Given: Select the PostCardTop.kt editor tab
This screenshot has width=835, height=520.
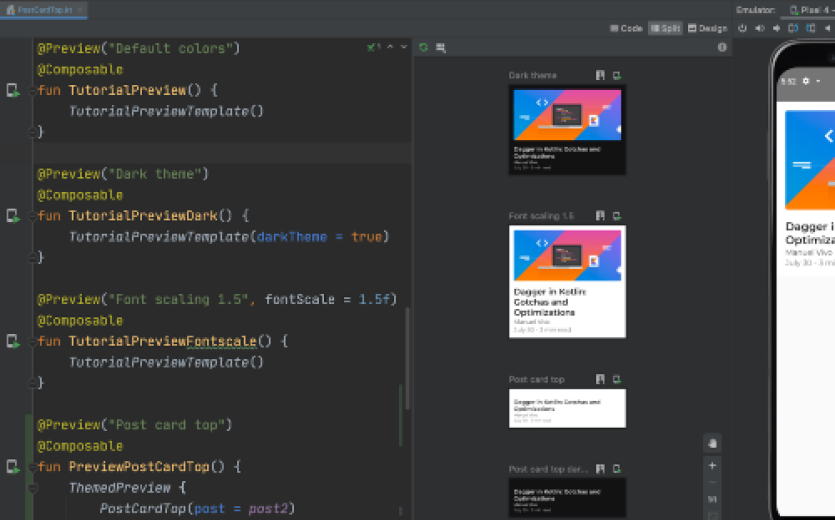Looking at the screenshot, I should pyautogui.click(x=44, y=9).
